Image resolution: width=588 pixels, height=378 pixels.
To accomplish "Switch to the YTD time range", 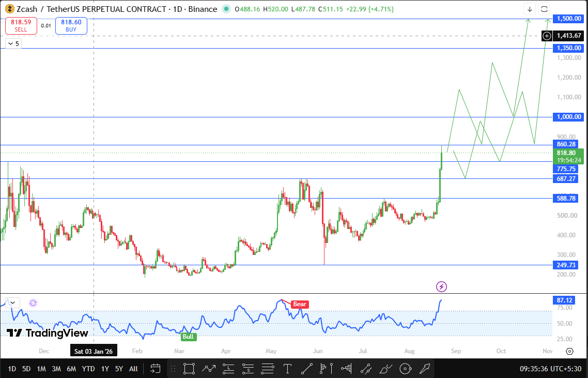I will pos(88,369).
